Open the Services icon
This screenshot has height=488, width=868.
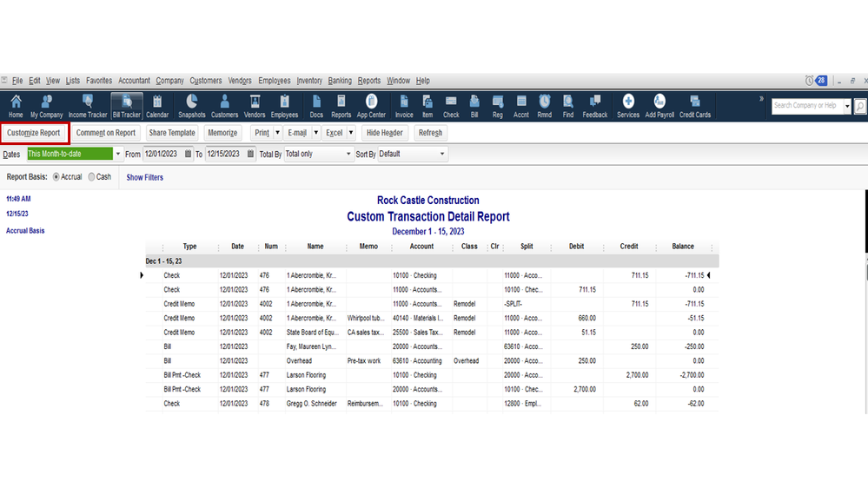[627, 106]
